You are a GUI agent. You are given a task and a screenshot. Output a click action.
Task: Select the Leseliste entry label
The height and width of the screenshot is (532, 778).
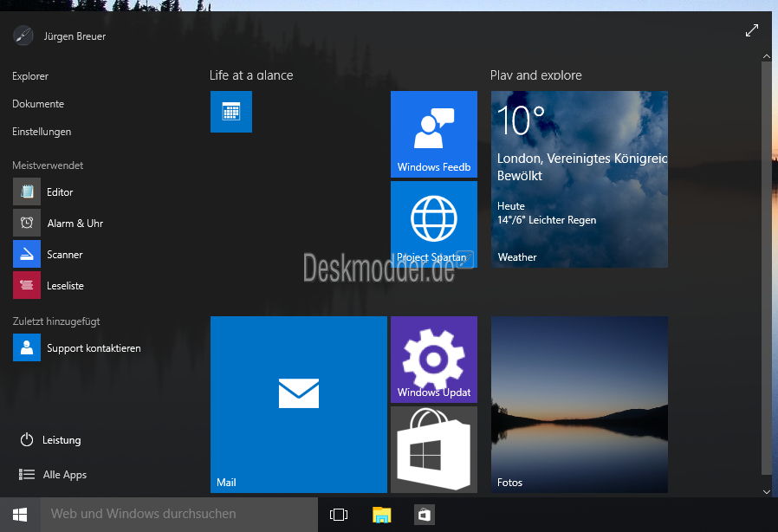tap(65, 286)
